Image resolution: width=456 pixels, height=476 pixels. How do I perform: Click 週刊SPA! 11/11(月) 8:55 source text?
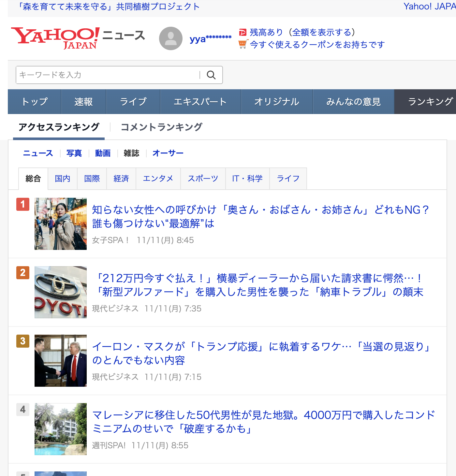140,445
